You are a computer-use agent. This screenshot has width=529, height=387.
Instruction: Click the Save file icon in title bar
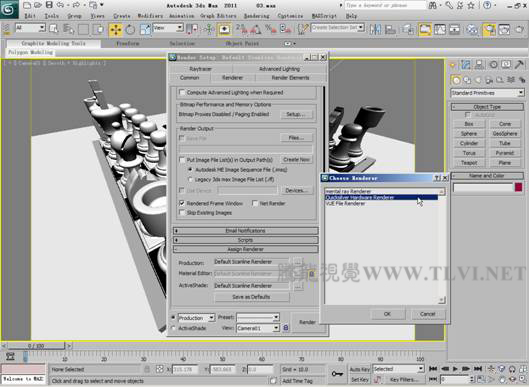pyautogui.click(x=49, y=5)
